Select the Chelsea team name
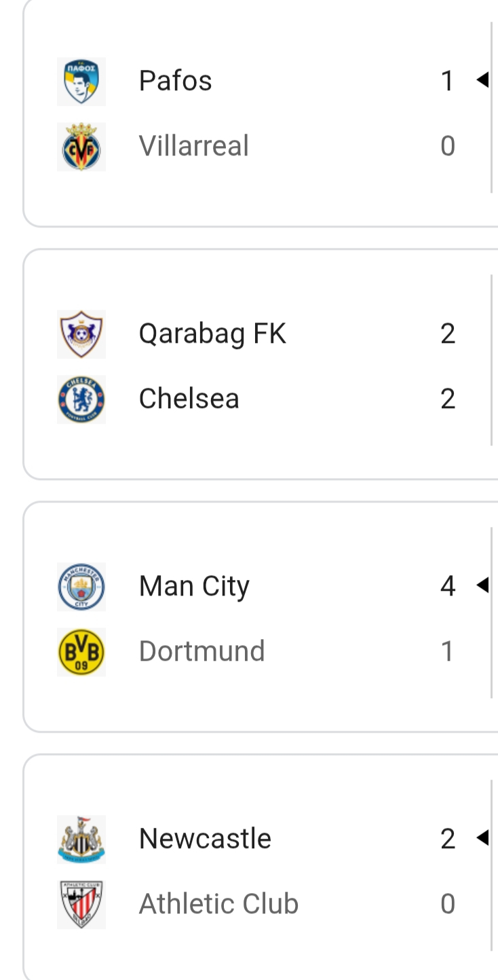The width and height of the screenshot is (498, 980). [189, 399]
